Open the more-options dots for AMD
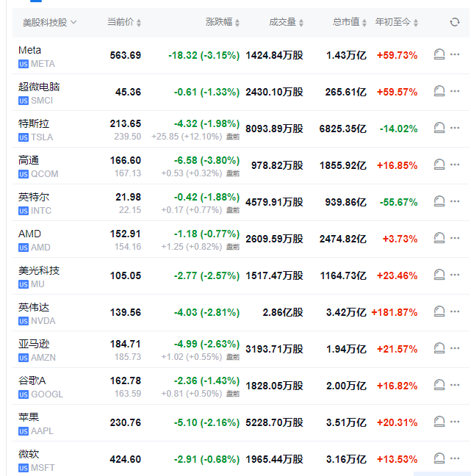 455,238
